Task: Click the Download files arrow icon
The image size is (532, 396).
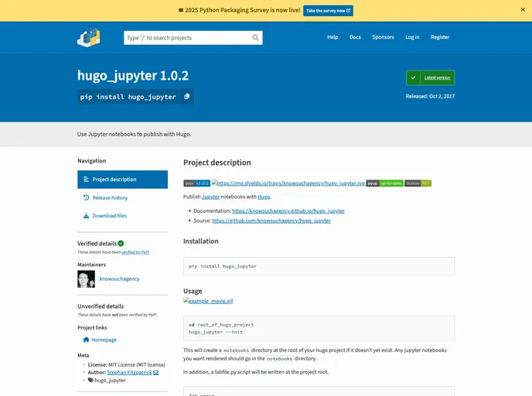Action: [x=86, y=216]
